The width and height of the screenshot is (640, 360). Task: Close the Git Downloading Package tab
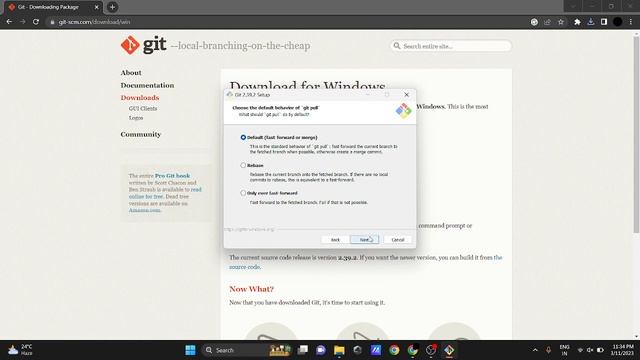[97, 7]
